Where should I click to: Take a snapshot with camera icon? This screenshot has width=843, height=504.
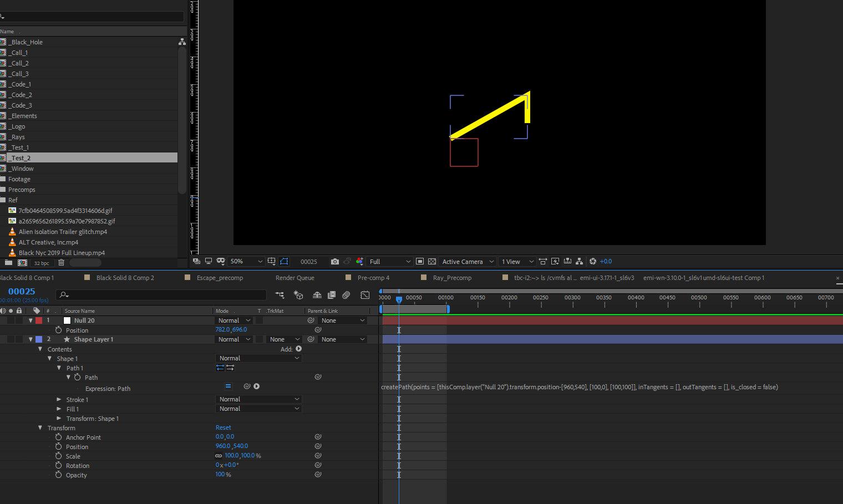point(334,261)
